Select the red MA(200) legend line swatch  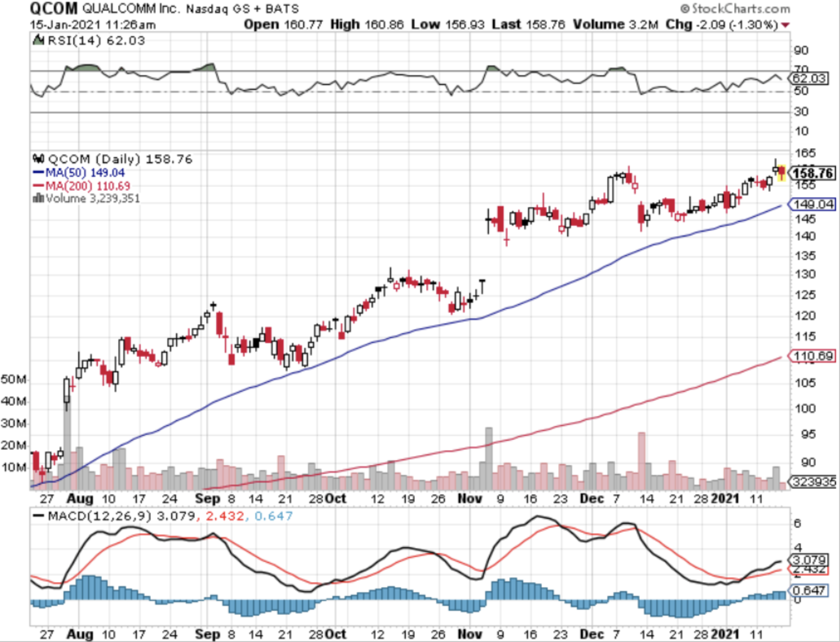[x=38, y=186]
